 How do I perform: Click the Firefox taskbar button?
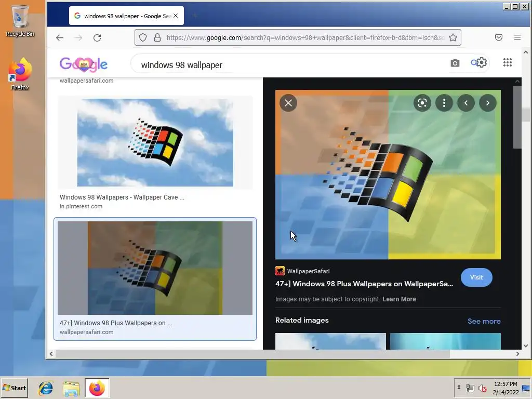point(97,388)
